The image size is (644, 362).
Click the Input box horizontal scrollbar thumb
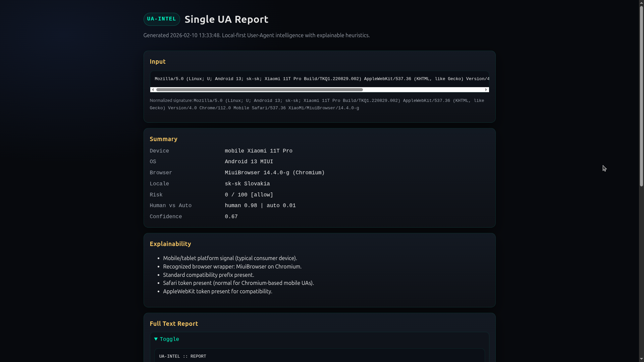[259, 89]
